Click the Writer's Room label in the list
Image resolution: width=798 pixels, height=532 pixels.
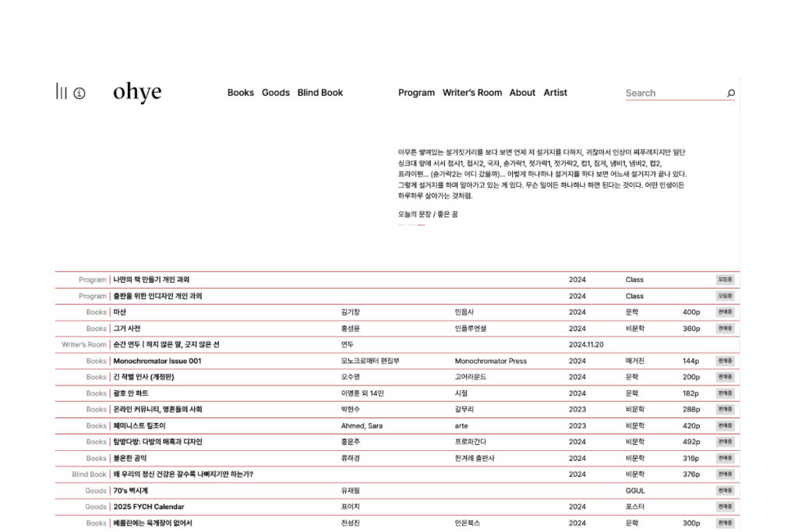84,345
